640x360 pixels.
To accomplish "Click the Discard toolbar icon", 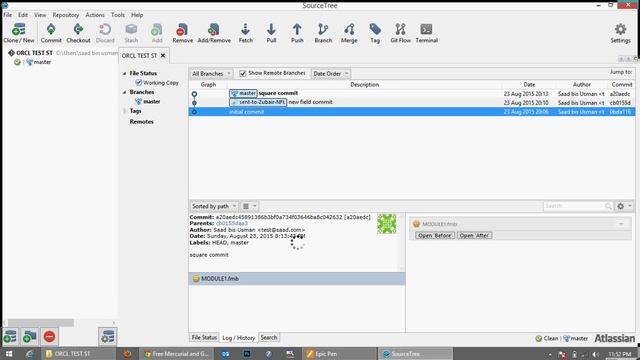I will coord(105,33).
